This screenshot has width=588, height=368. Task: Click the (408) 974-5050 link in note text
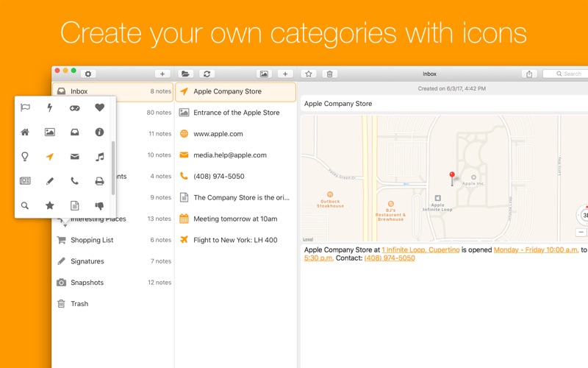(389, 258)
